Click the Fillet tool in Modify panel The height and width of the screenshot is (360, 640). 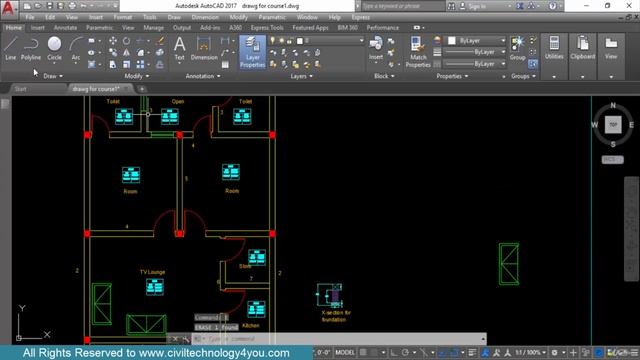point(140,52)
